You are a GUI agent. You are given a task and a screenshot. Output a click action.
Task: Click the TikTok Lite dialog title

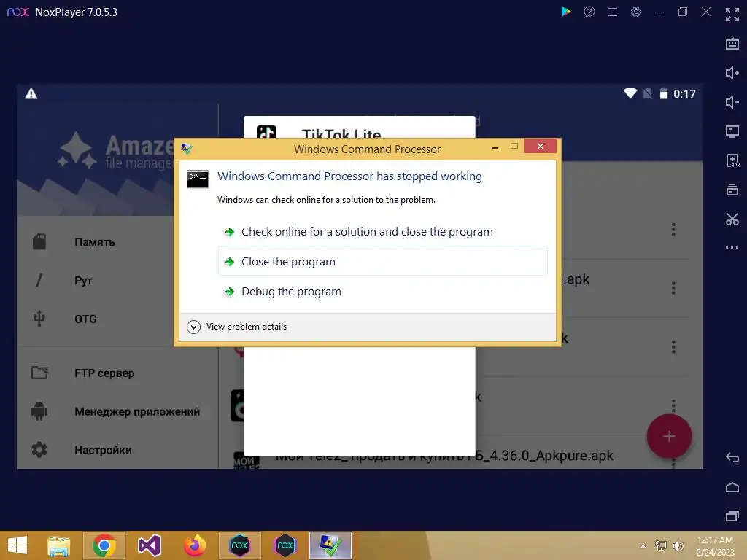coord(341,133)
